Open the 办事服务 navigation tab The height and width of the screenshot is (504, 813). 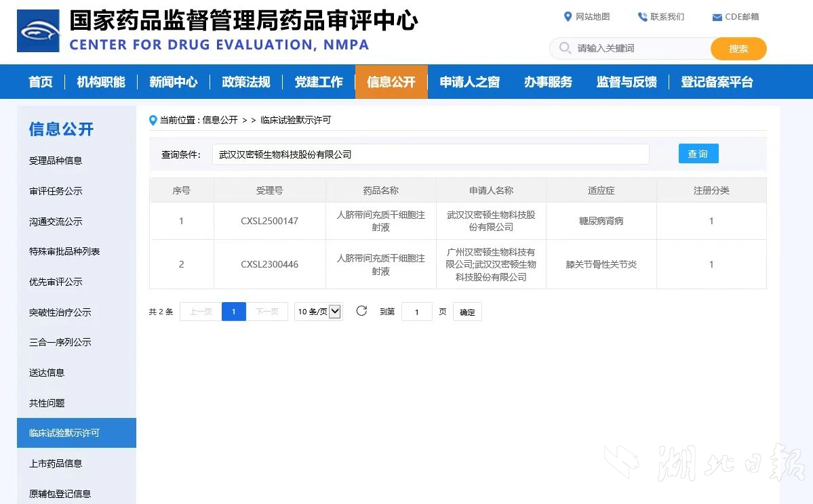pos(548,82)
